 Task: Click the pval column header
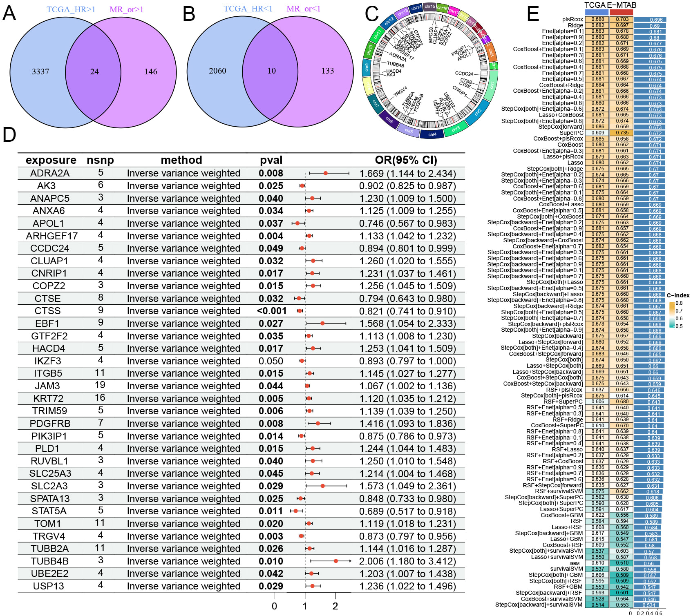(271, 160)
